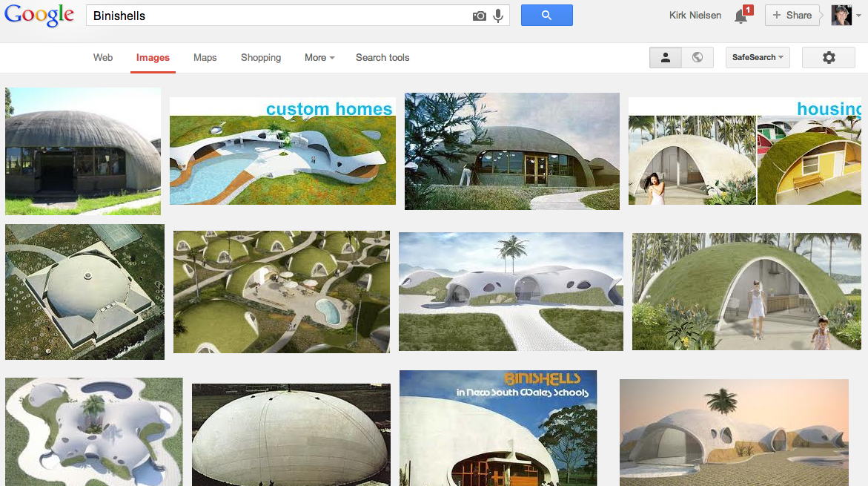Expand the More search menu

(319, 58)
